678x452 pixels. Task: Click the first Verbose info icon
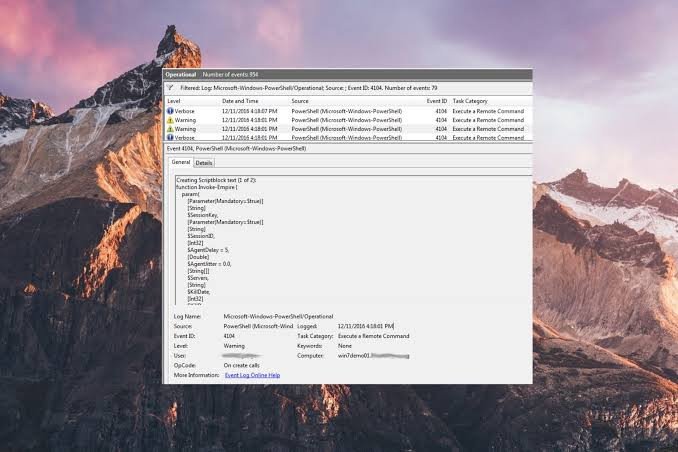(170, 111)
